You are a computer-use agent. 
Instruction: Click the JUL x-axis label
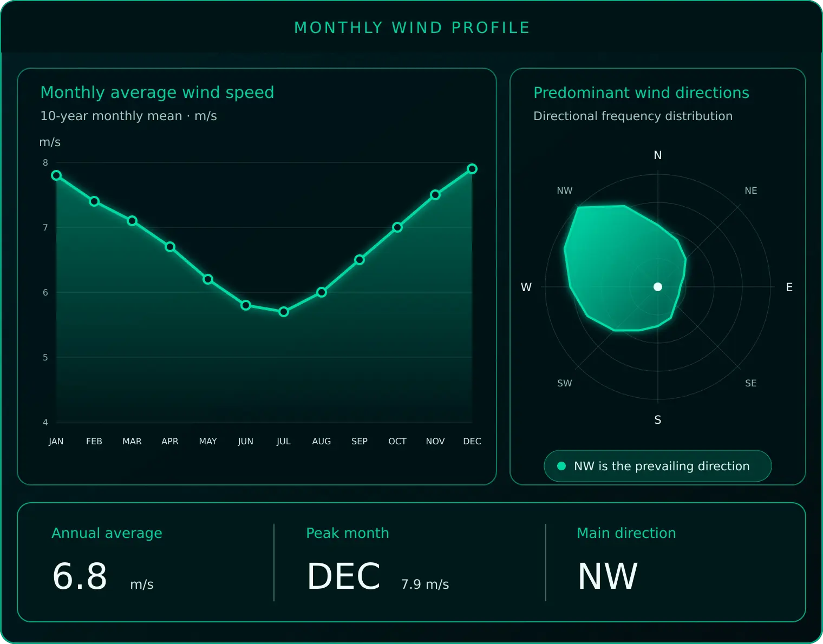point(284,441)
